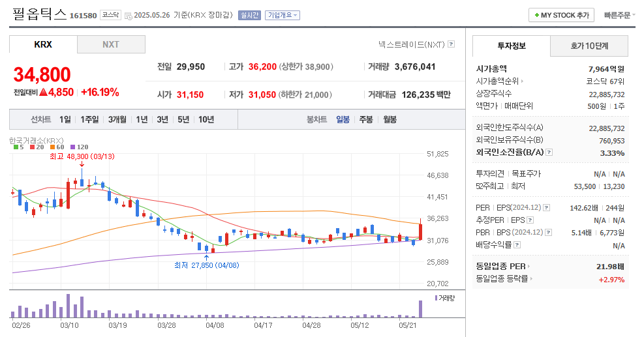
Task: Click the +16.19% change value
Action: [x=100, y=93]
